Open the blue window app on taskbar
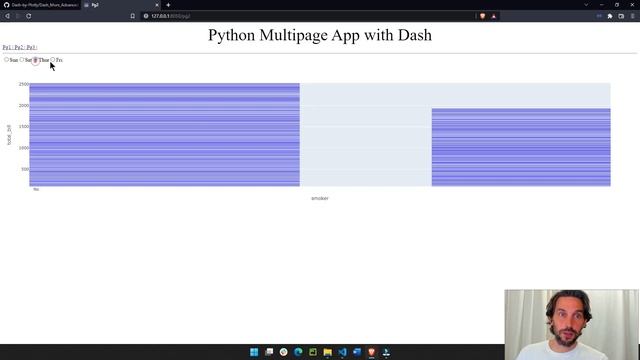 tap(357, 352)
